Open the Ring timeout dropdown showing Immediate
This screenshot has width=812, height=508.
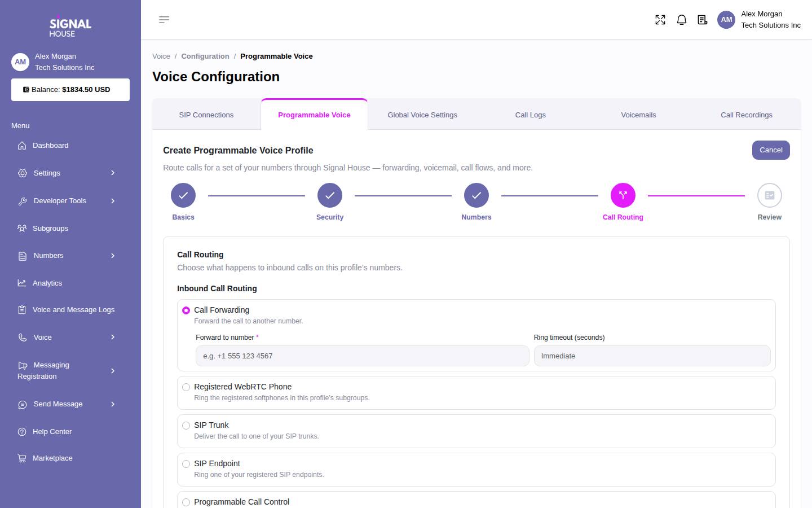click(x=652, y=356)
